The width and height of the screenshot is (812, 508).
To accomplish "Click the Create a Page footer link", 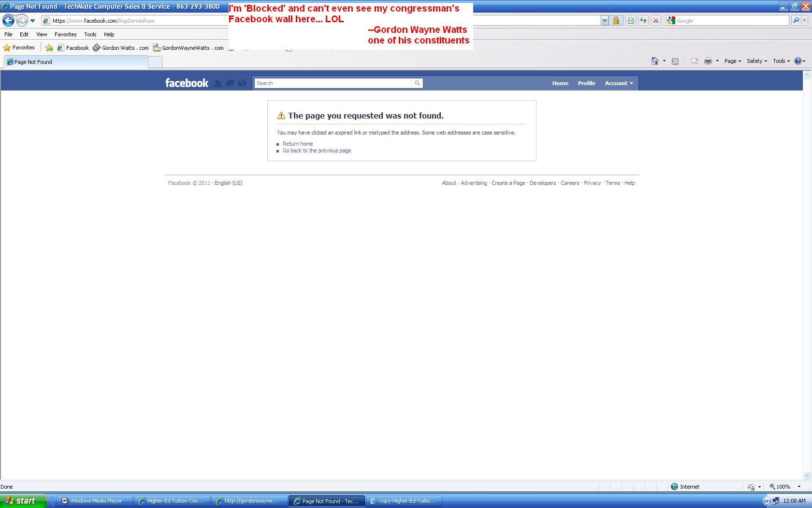I will pos(508,183).
